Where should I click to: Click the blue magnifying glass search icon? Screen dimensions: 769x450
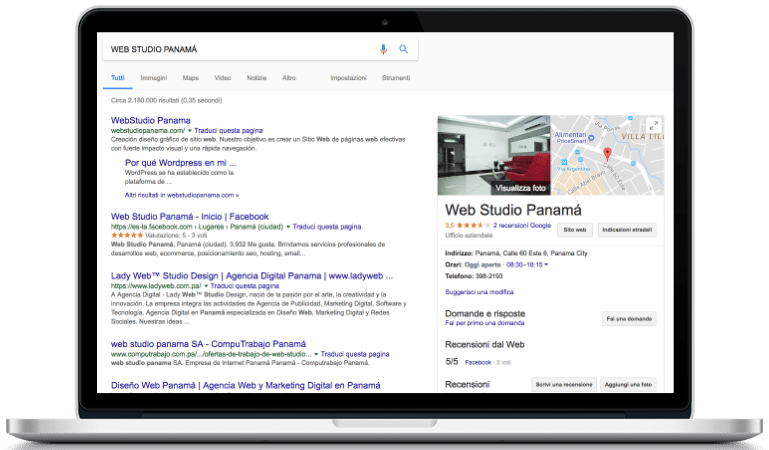pos(404,49)
